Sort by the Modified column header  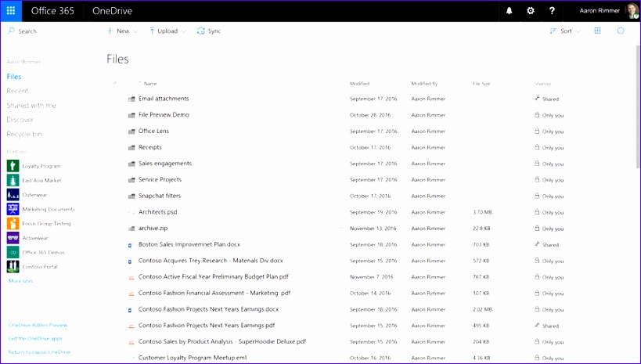click(359, 84)
